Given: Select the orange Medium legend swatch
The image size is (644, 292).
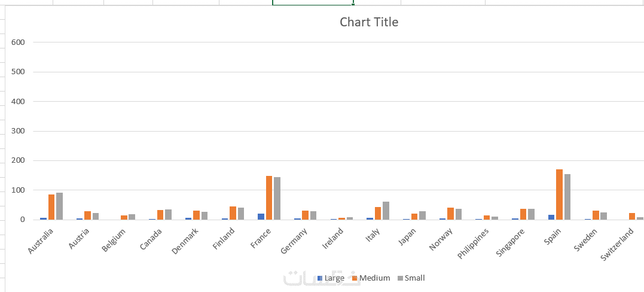Looking at the screenshot, I should pos(354,278).
